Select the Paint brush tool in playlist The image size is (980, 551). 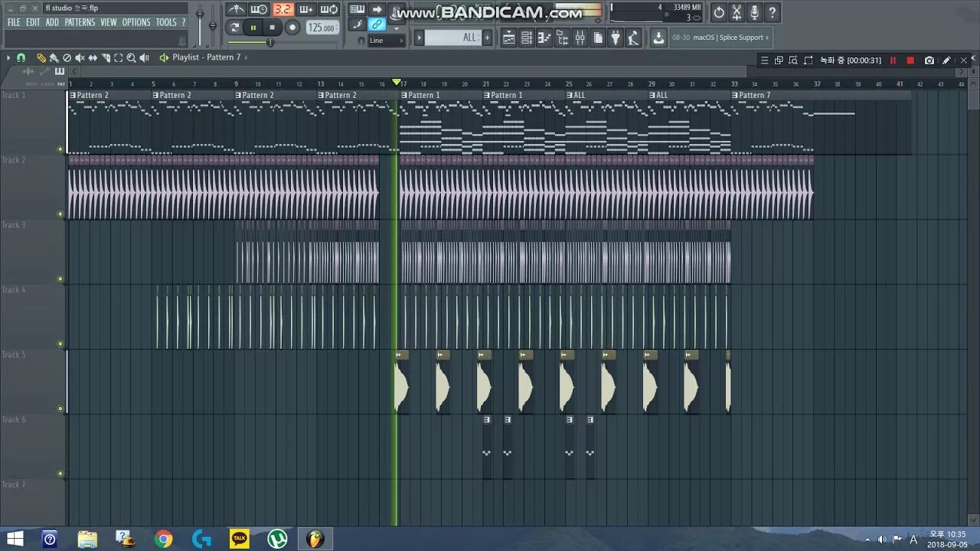coord(54,58)
